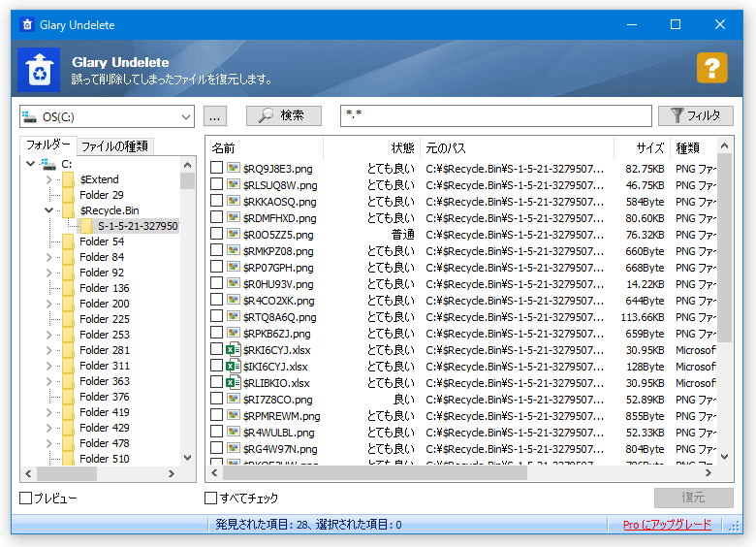756x547 pixels.
Task: Tick the checkbox for $RKI6CYJ.xlsx
Action: tap(216, 349)
